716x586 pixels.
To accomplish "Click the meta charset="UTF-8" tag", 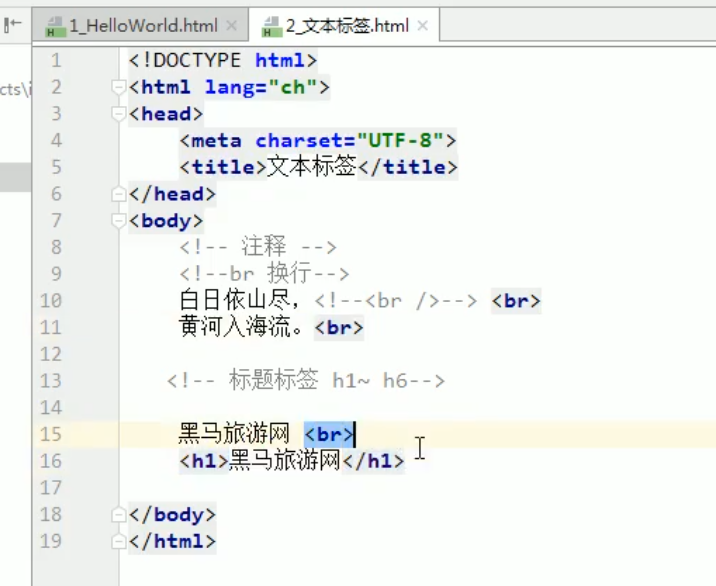I will (318, 140).
